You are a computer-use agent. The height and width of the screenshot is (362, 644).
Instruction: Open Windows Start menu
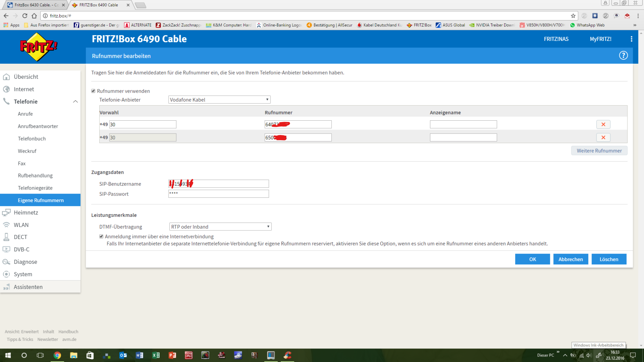tap(8, 355)
